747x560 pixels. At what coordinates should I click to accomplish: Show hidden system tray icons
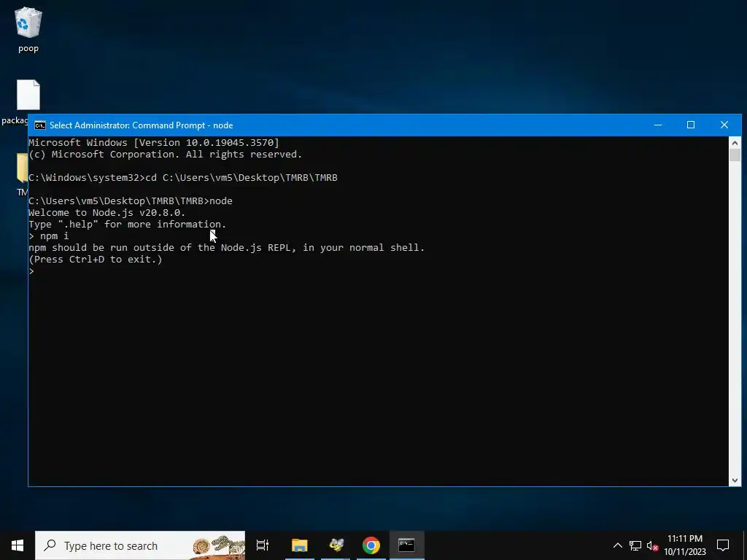click(617, 545)
